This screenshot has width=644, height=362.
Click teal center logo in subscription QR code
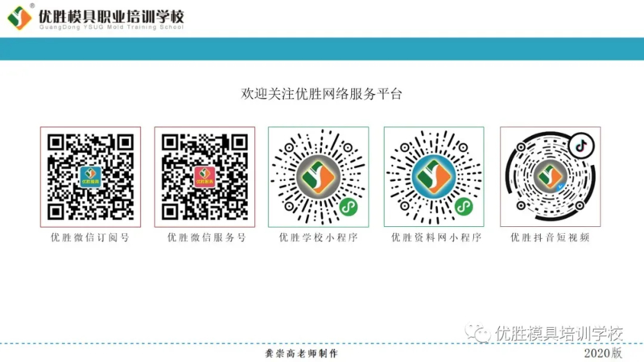coord(90,177)
